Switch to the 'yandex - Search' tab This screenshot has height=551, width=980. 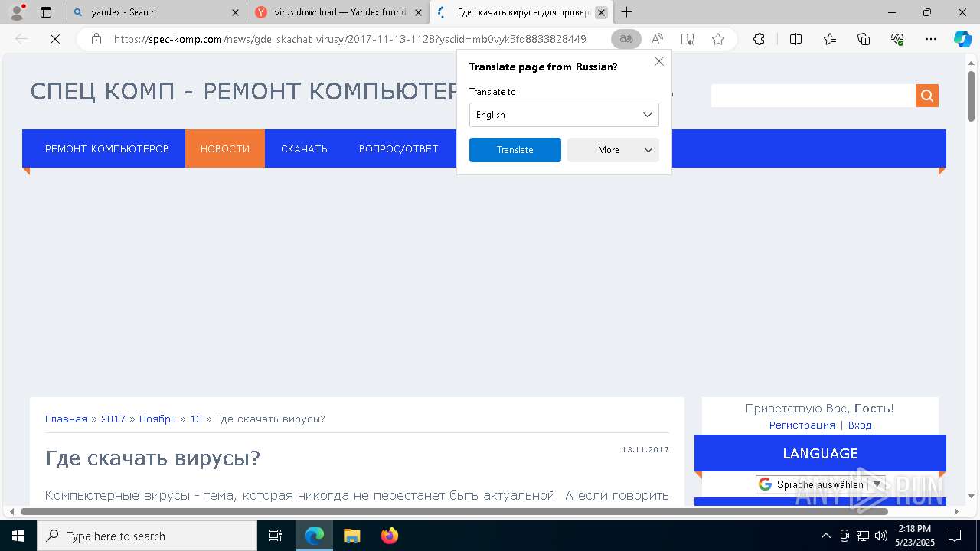[157, 12]
